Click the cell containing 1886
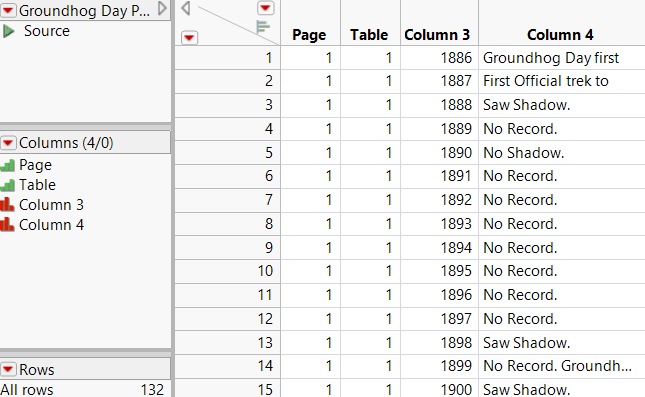This screenshot has width=645, height=397. point(439,58)
